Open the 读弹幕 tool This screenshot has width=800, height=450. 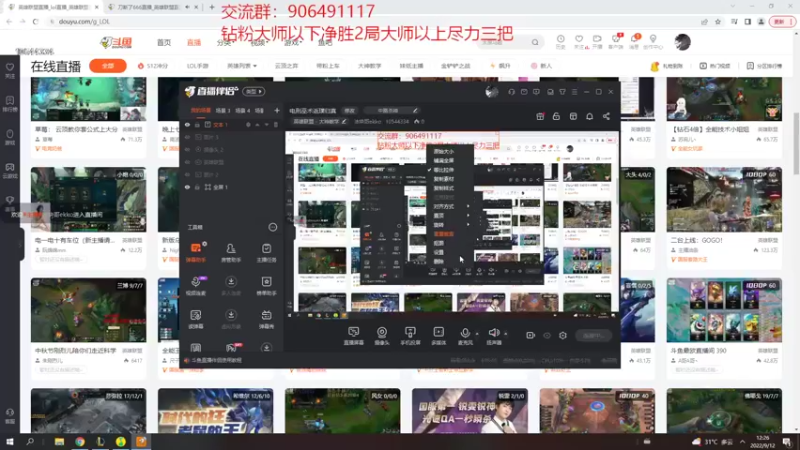point(196,319)
